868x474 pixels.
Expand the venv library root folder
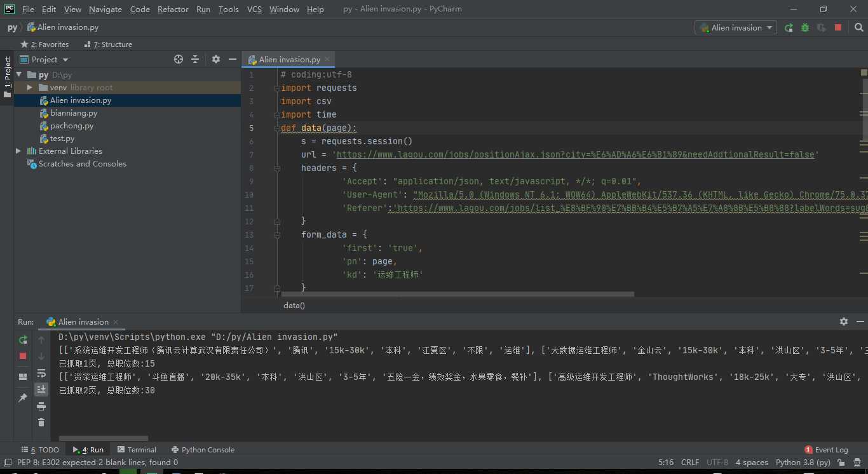(x=29, y=88)
